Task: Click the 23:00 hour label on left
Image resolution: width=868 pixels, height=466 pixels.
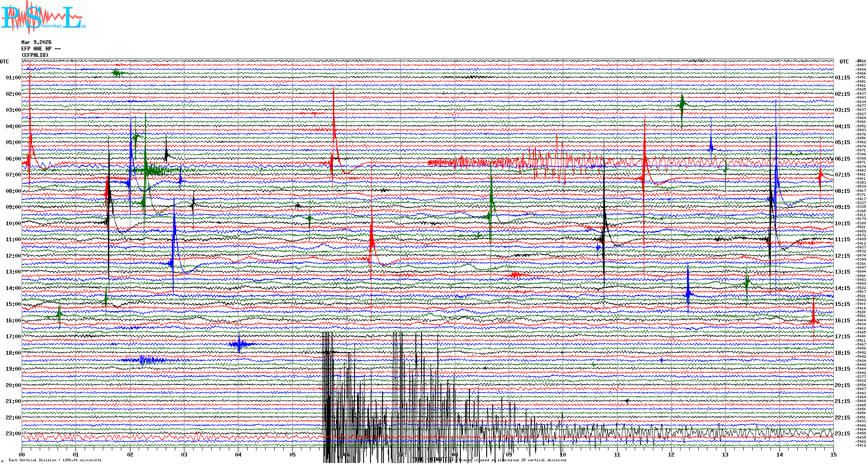Action: click(x=13, y=434)
